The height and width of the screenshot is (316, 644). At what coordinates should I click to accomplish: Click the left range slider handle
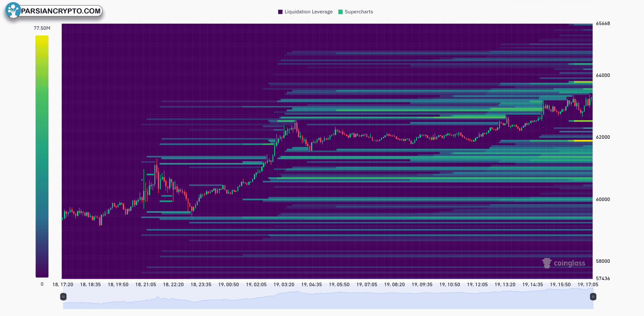64,297
